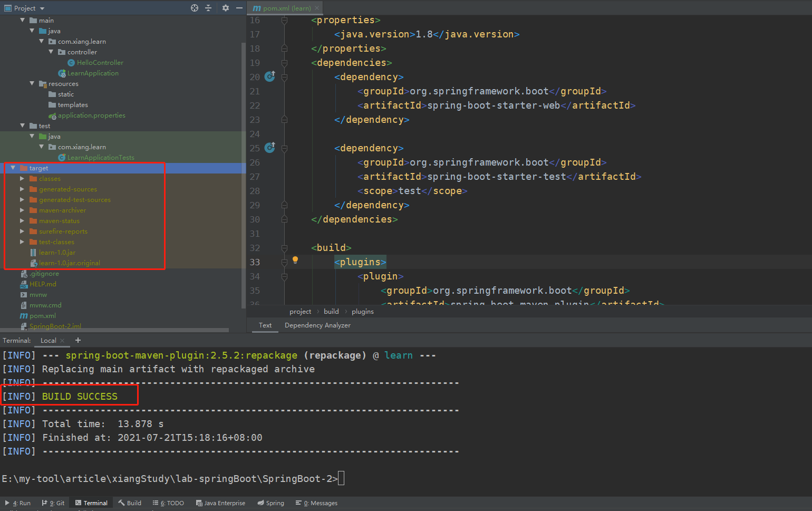
Task: Click 'plugins' in the XML breadcrumb
Action: click(x=363, y=312)
